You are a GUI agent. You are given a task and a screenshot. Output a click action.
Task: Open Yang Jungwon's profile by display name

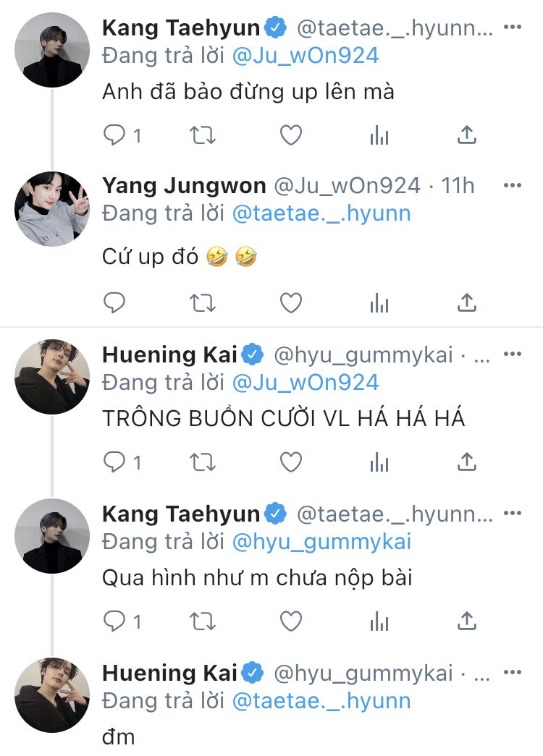[184, 186]
